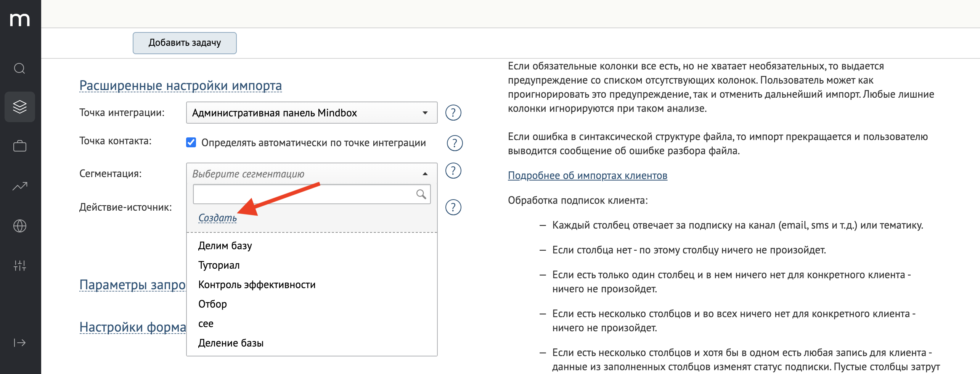Open the layers section in the sidebar
This screenshot has width=980, height=374.
click(x=20, y=107)
